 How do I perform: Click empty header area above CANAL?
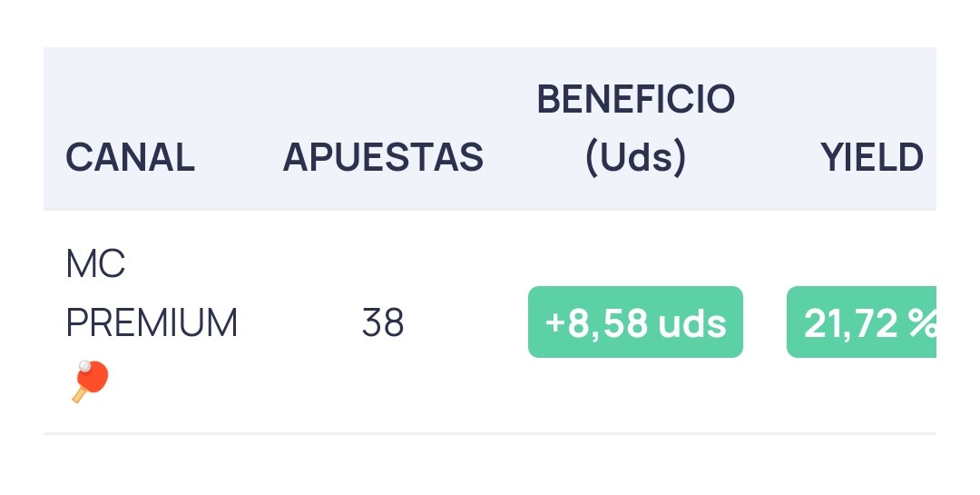coord(130,94)
